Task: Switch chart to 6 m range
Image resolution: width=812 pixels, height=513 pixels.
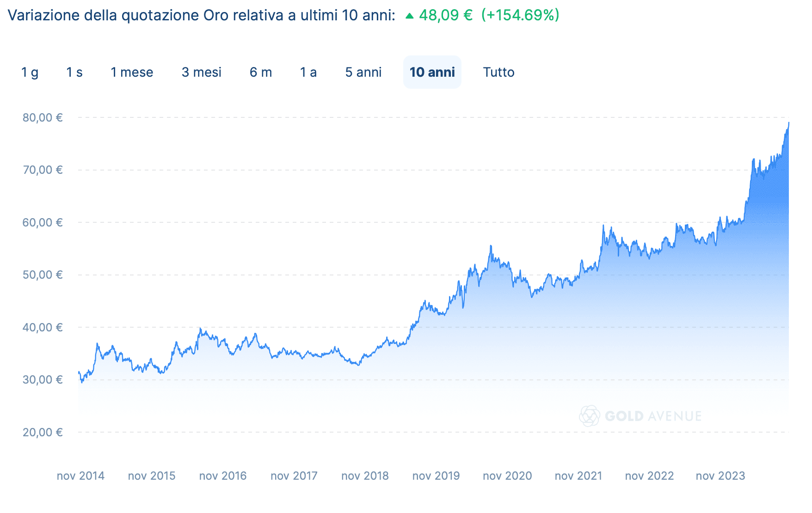Action: click(260, 72)
